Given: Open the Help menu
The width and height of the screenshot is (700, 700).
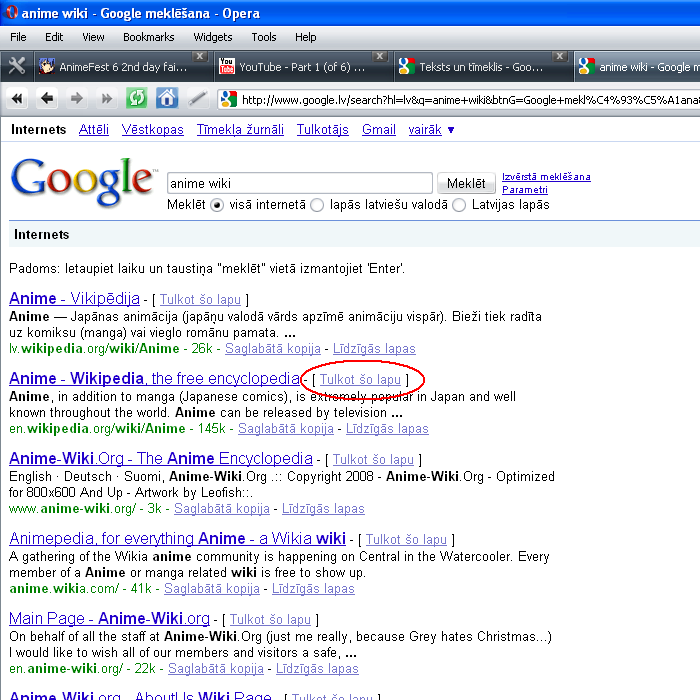Looking at the screenshot, I should (x=305, y=37).
